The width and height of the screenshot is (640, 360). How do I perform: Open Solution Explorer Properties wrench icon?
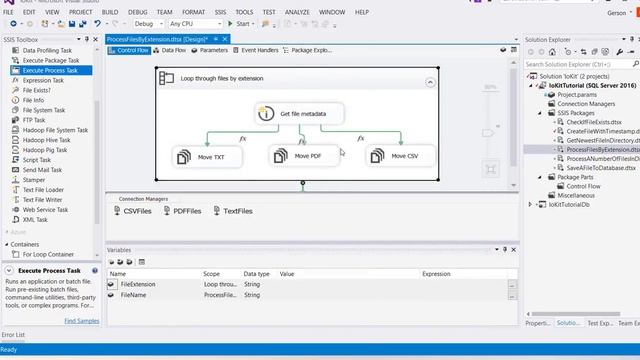620,52
